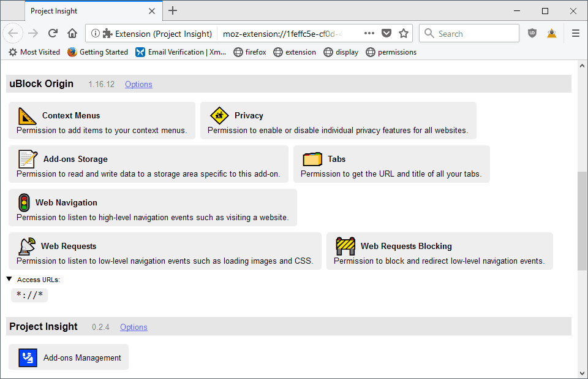Minimize the Firefox window

point(517,11)
